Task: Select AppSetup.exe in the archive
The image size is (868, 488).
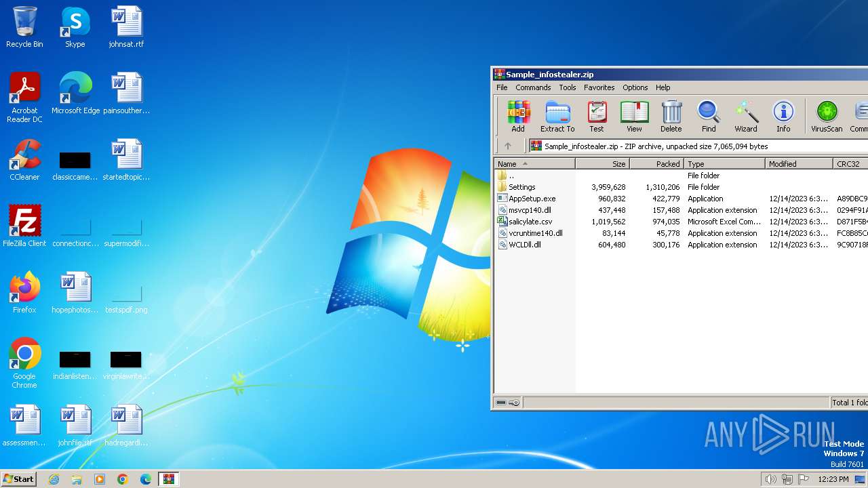Action: [681, 199]
